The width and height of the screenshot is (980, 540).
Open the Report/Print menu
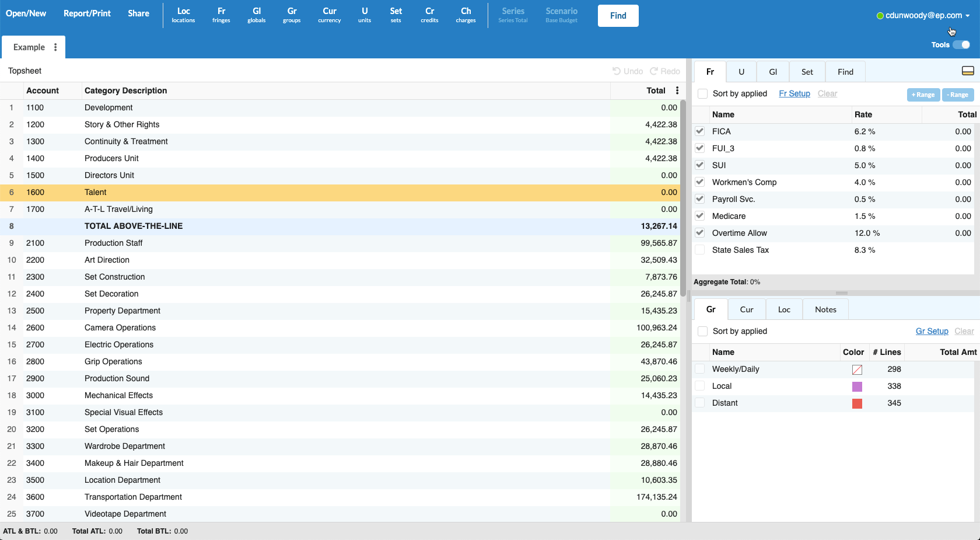[87, 13]
